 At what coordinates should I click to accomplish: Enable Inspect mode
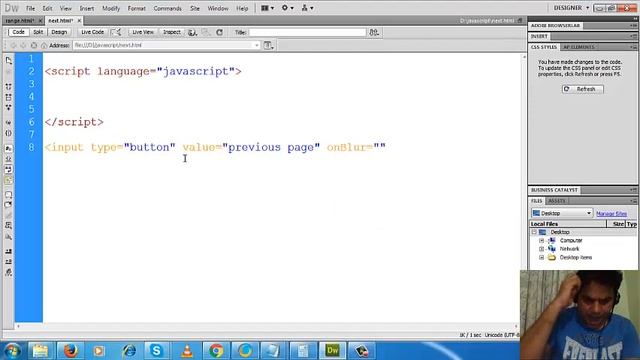point(172,32)
